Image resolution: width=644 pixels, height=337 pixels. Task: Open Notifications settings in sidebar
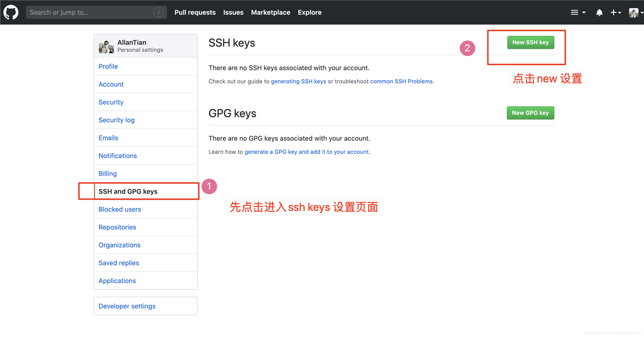pyautogui.click(x=145, y=156)
